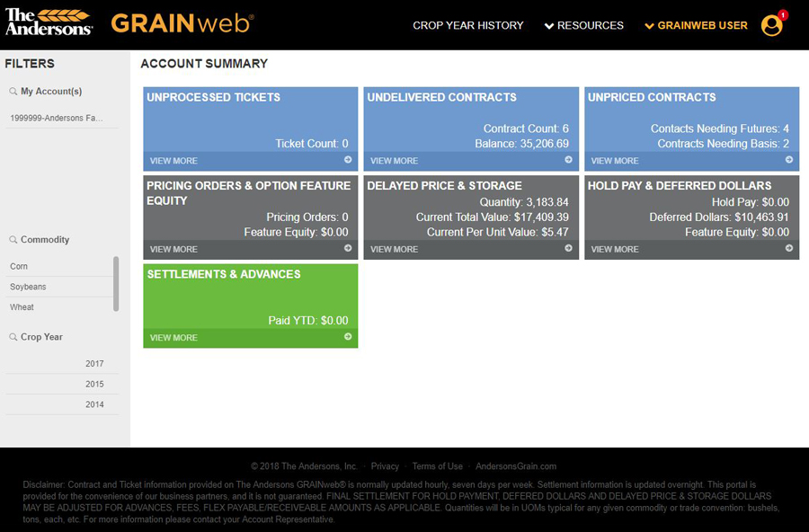Expand the GRAINweb User dropdown chevron

(649, 26)
